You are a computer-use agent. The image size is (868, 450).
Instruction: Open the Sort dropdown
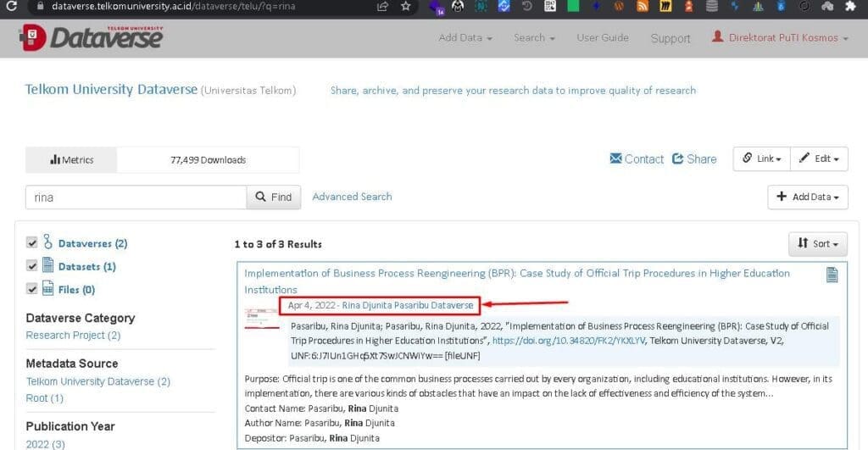817,244
